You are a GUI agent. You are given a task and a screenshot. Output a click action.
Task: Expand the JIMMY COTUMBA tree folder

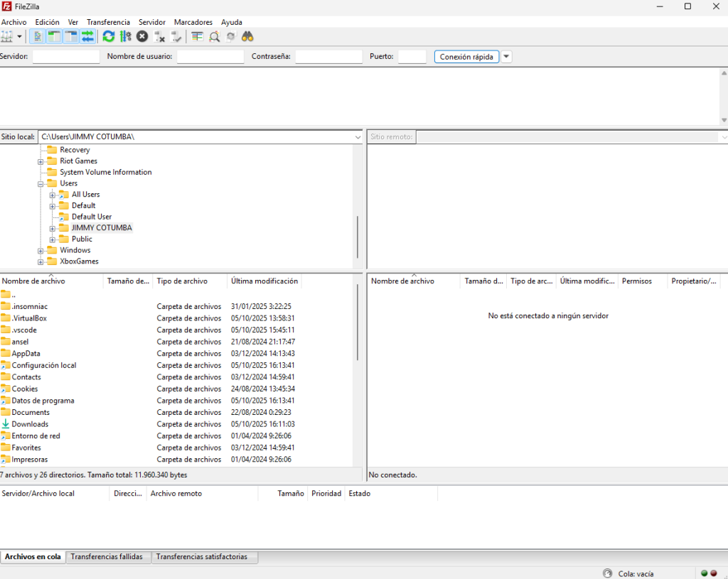(53, 228)
